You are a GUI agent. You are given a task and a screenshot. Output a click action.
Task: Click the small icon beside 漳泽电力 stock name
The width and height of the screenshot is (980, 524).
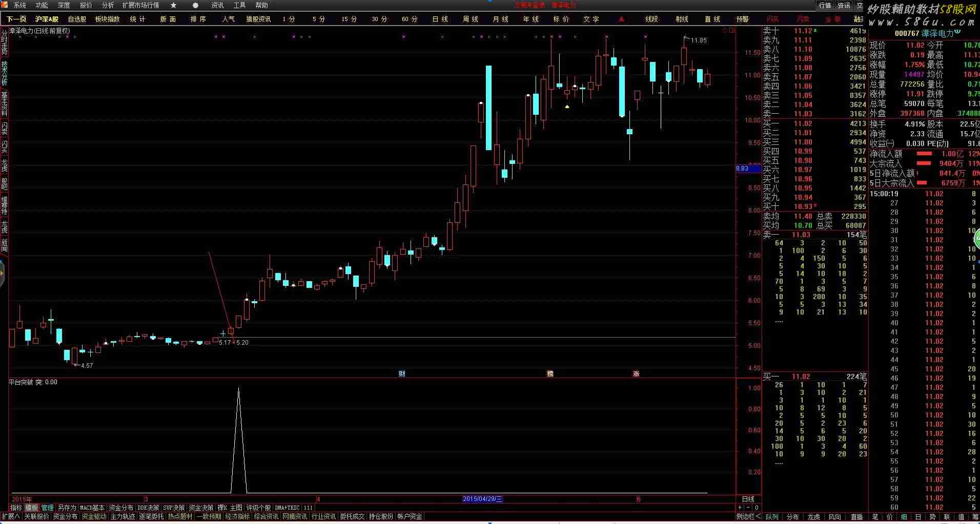(x=957, y=32)
